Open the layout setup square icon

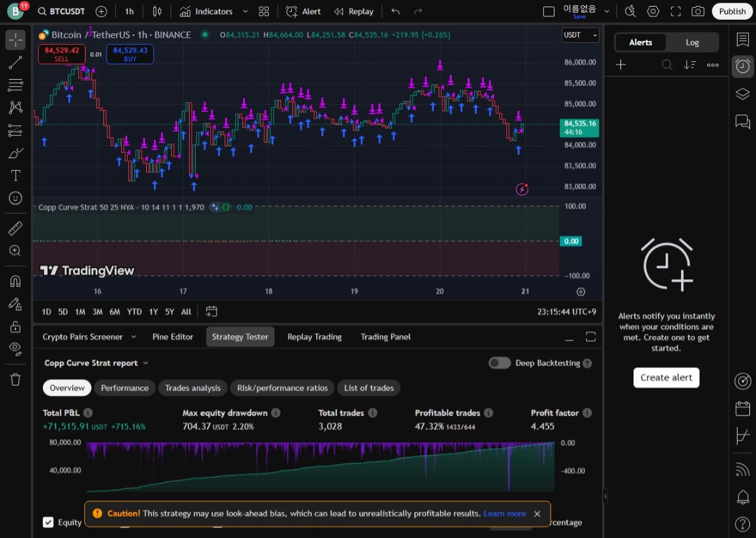[x=549, y=12]
